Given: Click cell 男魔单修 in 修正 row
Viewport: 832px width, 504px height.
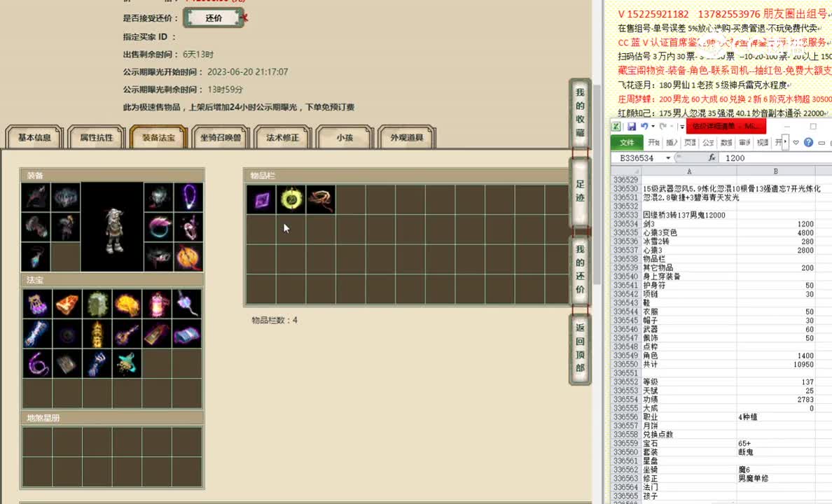Looking at the screenshot, I should [776, 478].
